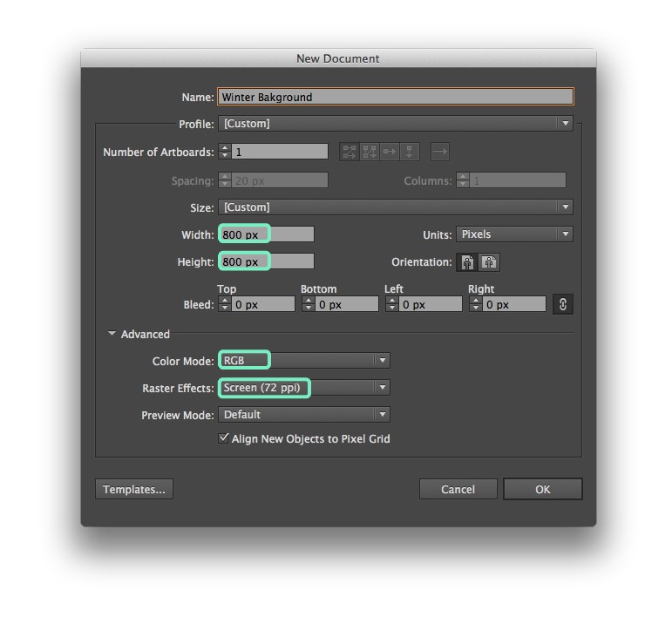Viewport: 672px width, 624px height.
Task: Select Grid by Row artboard arrangement icon
Action: click(350, 152)
